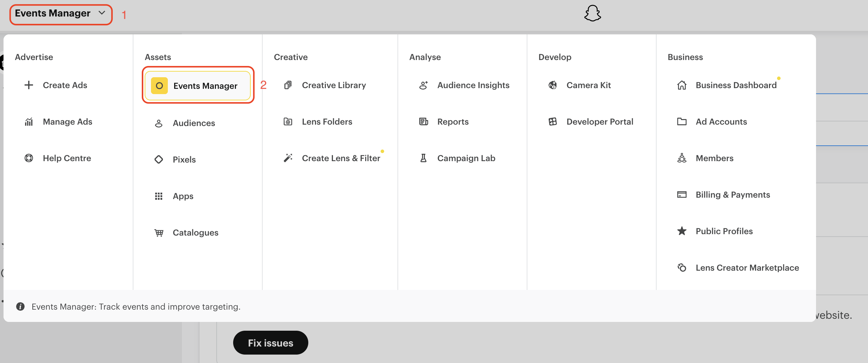
Task: Open the Developer Portal entry
Action: (600, 121)
